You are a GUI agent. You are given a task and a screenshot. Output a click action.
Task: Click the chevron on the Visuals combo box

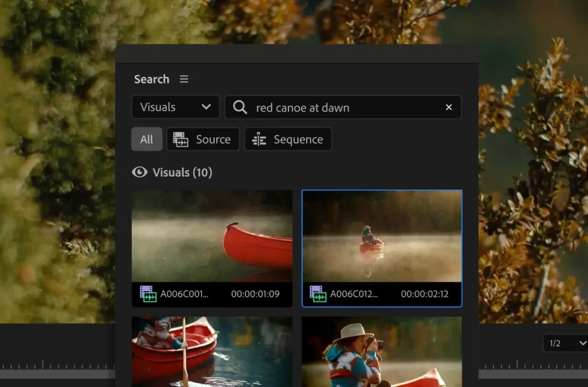pyautogui.click(x=207, y=107)
